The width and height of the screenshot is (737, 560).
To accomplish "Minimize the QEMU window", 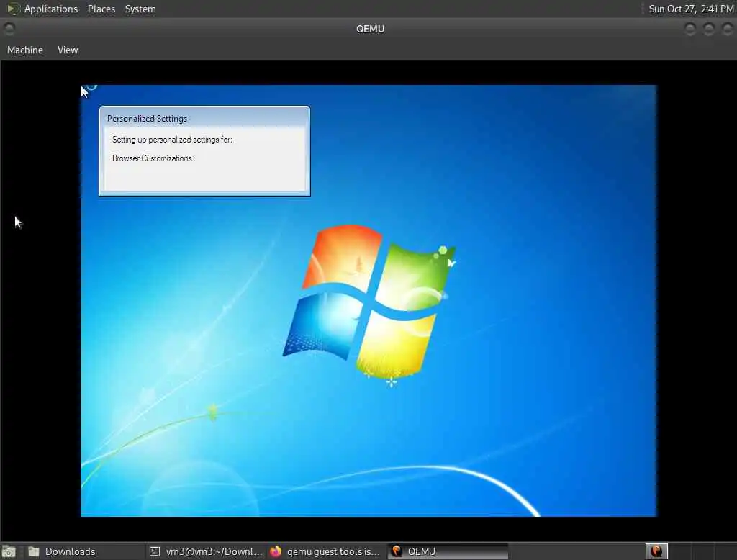I will tap(690, 30).
